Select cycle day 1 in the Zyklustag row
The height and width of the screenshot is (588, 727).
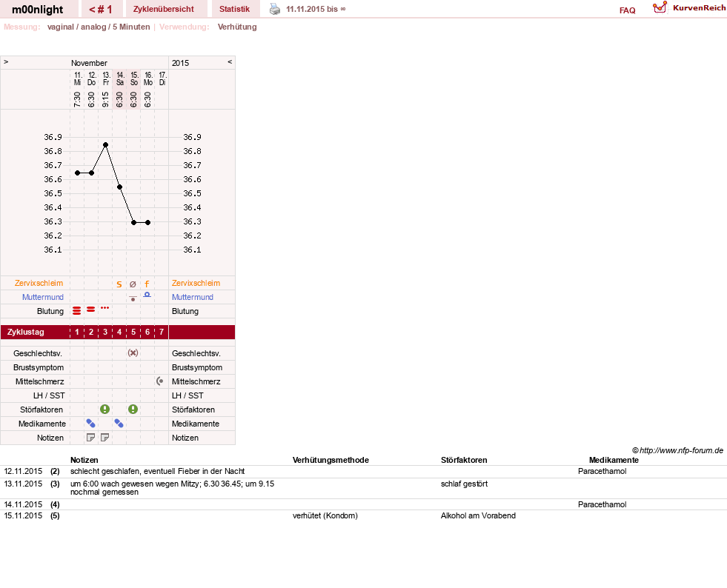click(77, 332)
